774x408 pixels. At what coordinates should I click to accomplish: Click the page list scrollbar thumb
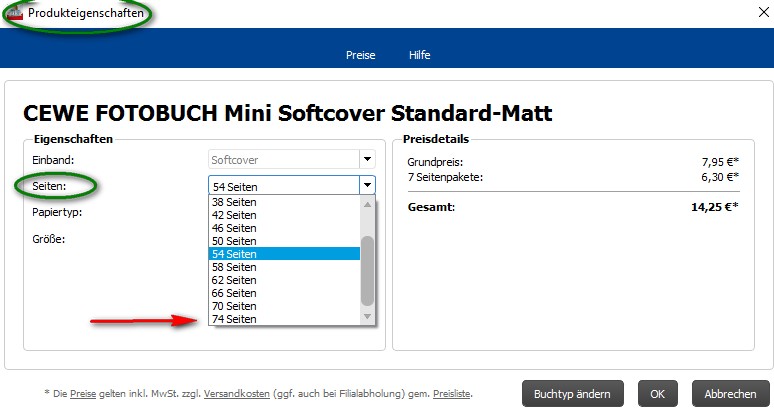pos(367,271)
